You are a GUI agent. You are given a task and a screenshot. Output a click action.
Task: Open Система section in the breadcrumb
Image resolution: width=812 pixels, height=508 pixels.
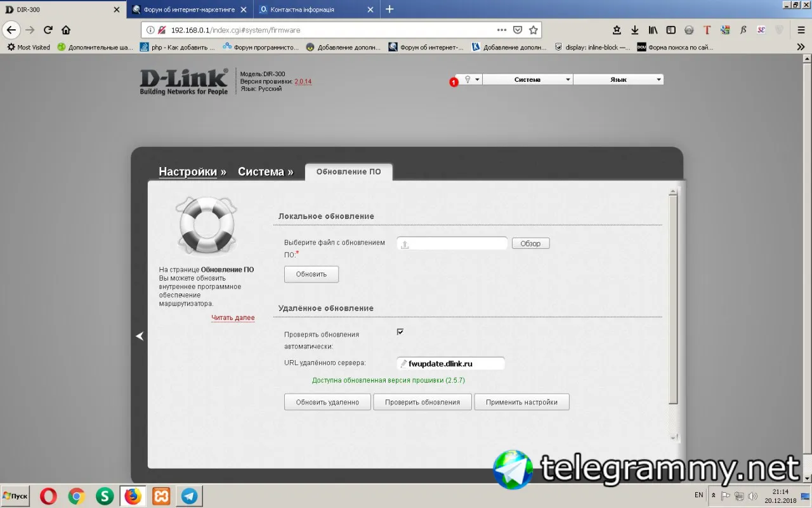tap(261, 172)
